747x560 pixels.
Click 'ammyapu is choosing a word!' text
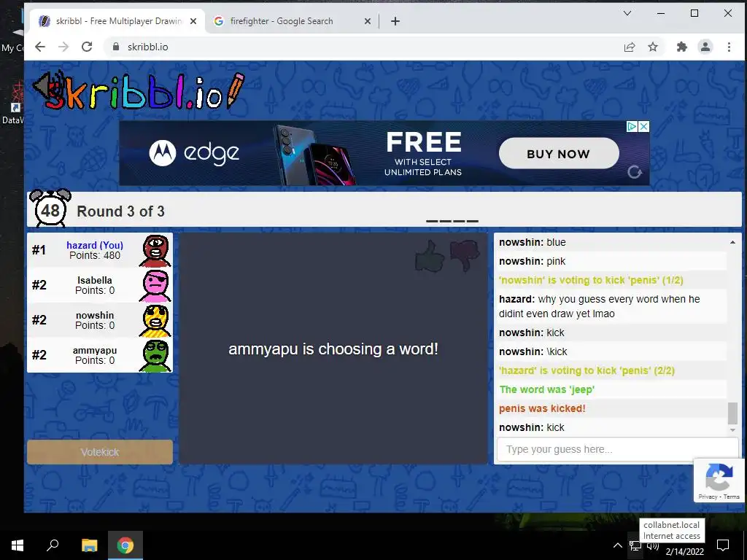coord(333,349)
